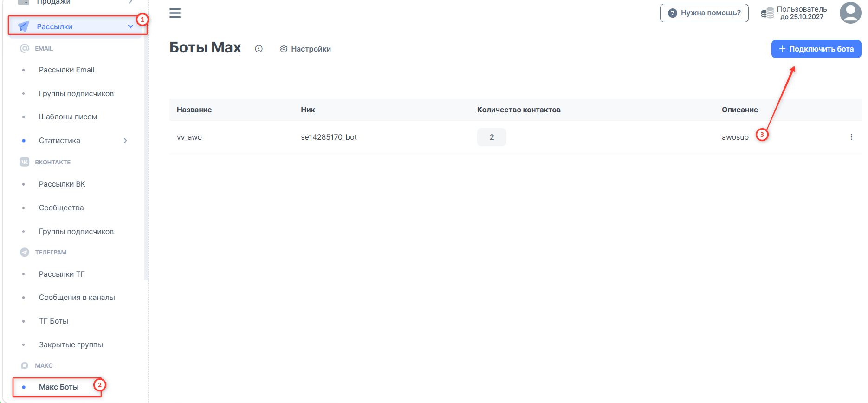Click the Ник column header
Image resolution: width=868 pixels, height=403 pixels.
(x=308, y=110)
